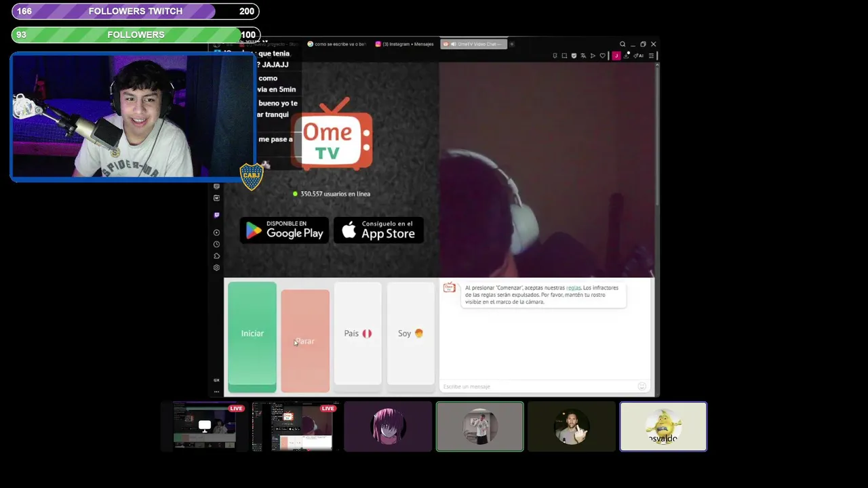
Task: Open the three-dots sidebar menu
Action: (216, 392)
